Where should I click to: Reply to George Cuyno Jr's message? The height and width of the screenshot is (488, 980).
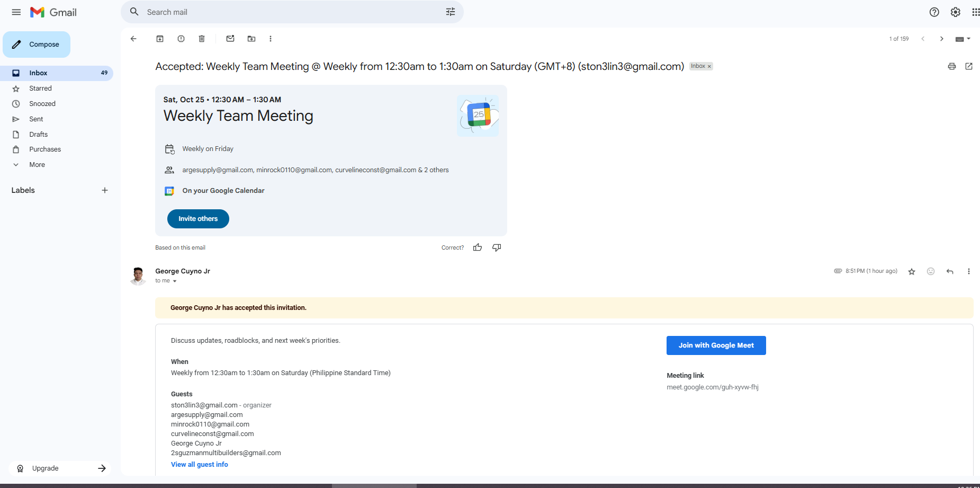pyautogui.click(x=950, y=271)
